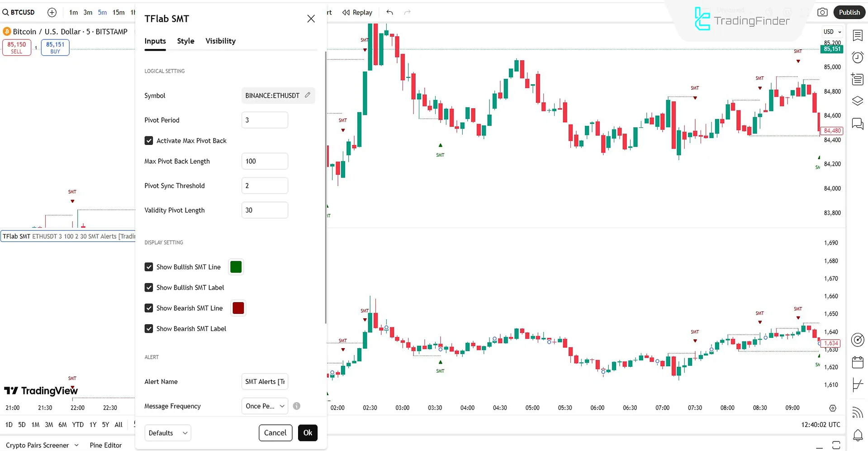
Task: Open the Watchlist panel in right sidebar
Action: tap(857, 36)
